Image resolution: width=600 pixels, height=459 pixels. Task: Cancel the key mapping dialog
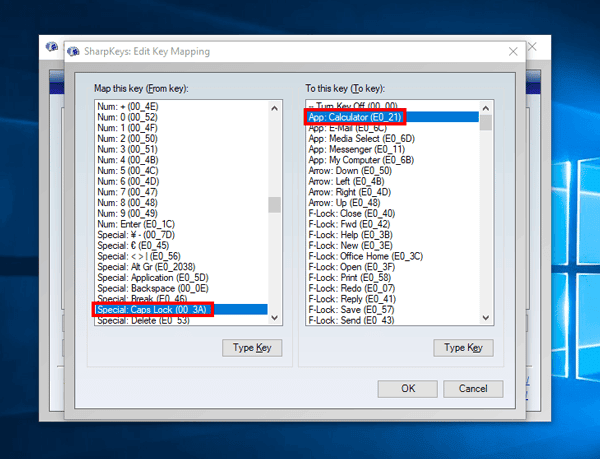[x=473, y=389]
